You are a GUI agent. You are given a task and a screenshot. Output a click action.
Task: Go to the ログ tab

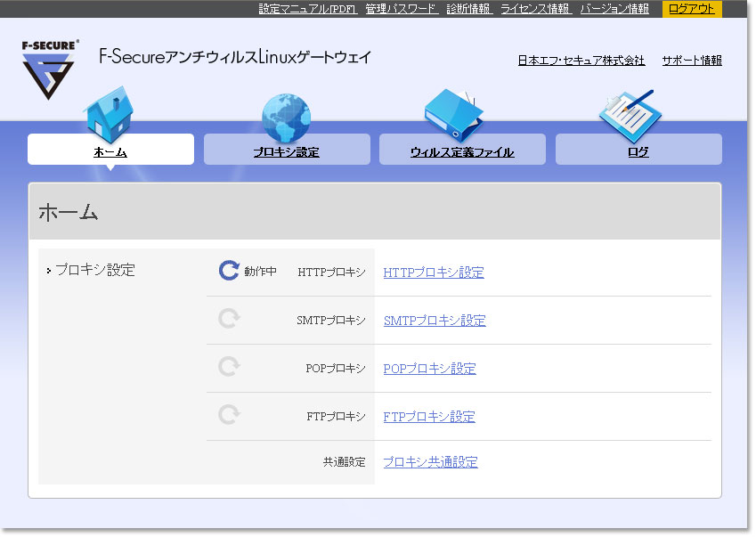[638, 150]
